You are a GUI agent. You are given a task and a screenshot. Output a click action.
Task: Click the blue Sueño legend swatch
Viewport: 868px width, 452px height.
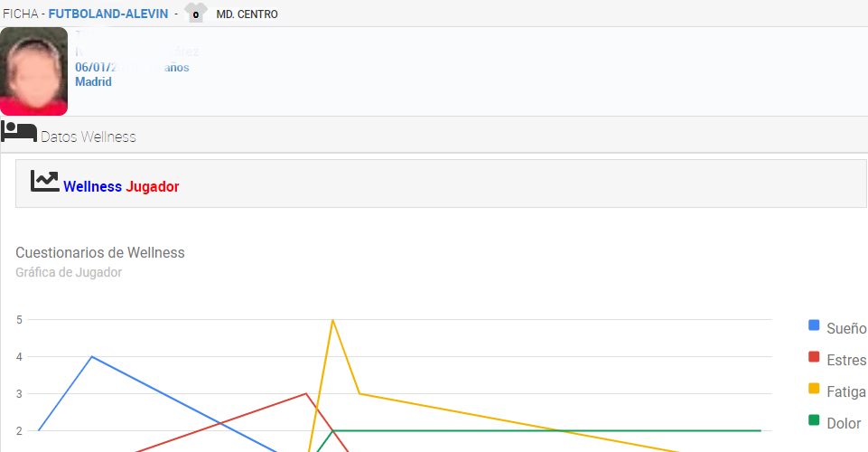[x=814, y=325]
